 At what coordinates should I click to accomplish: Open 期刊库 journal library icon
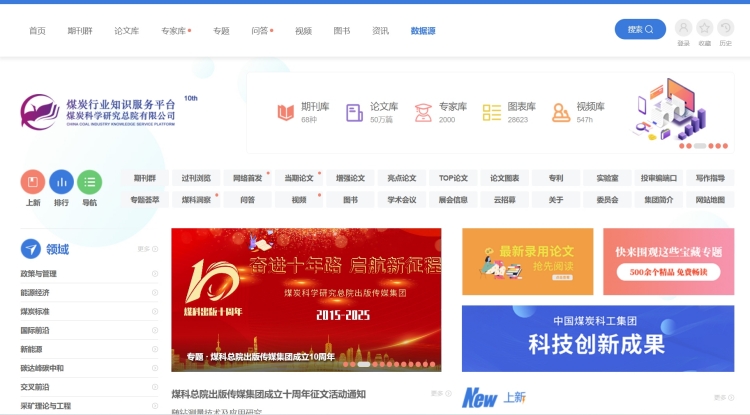285,112
